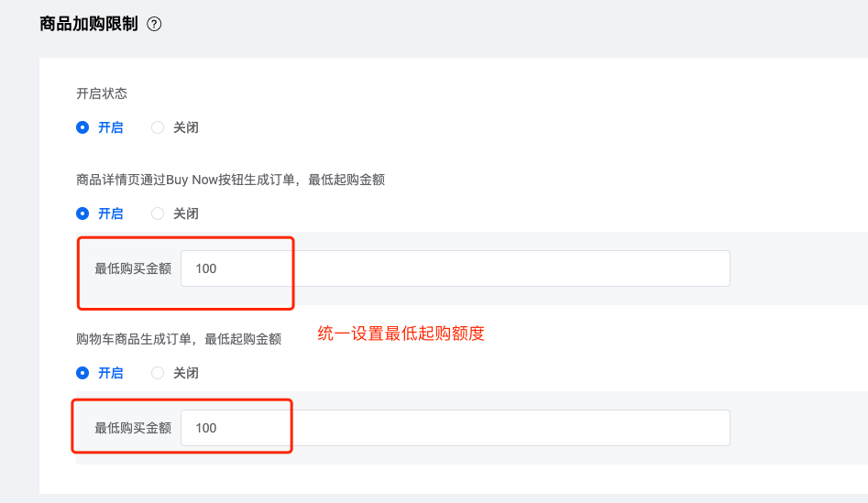
Task: Click the 商品加购限制 page heading
Action: [89, 24]
